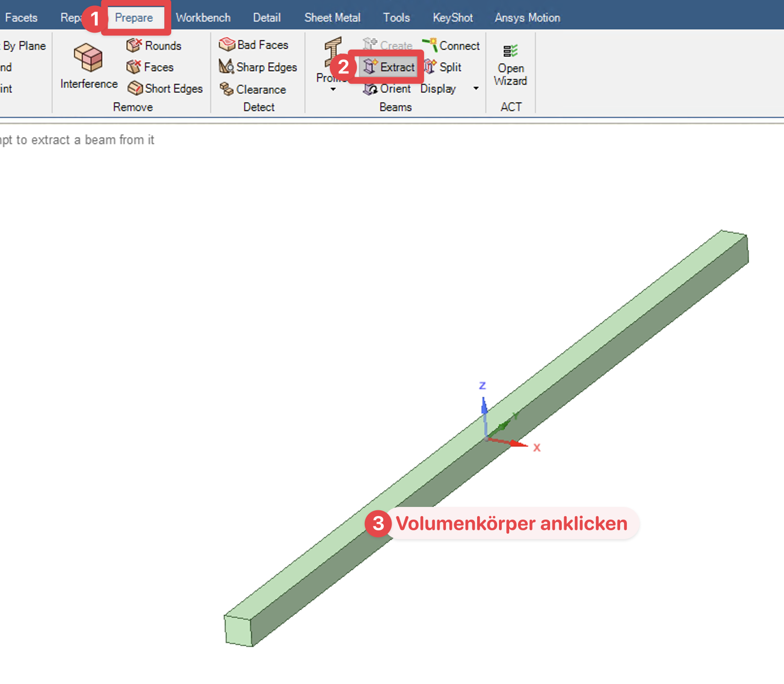This screenshot has width=784, height=684.
Task: Switch to the Workbench tab
Action: [x=203, y=17]
